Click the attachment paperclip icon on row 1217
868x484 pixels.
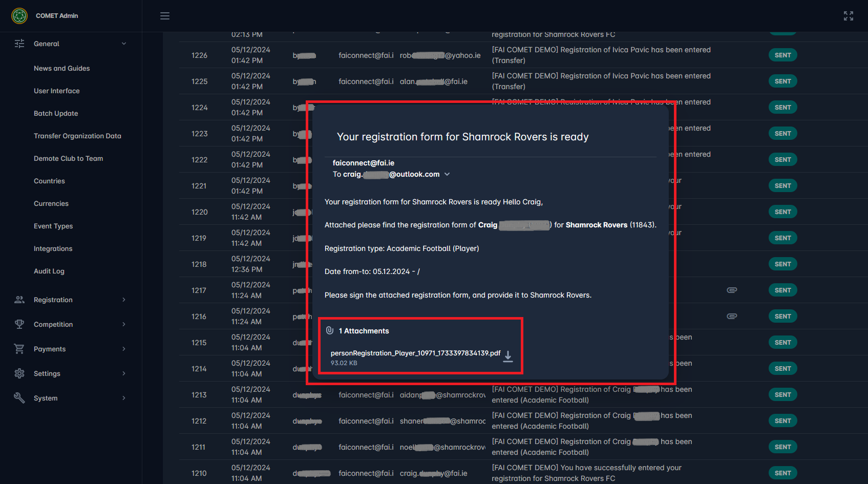pos(732,290)
